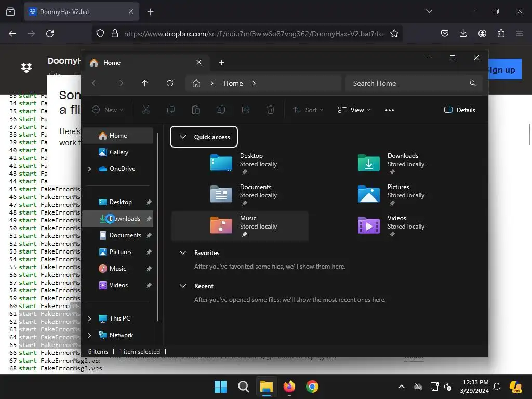Bookmark page with the star icon
532x399 pixels.
[x=394, y=34]
